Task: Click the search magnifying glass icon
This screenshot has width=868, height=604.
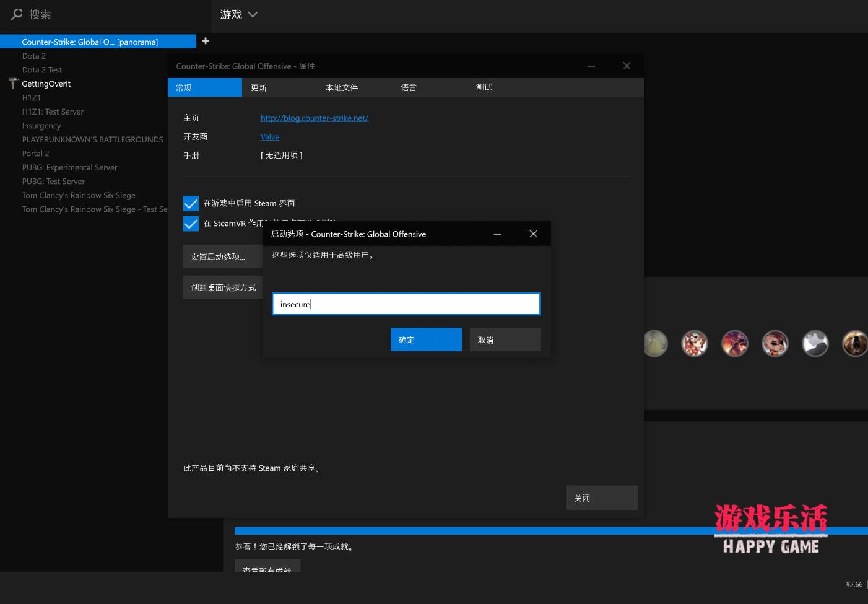Action: (x=15, y=14)
